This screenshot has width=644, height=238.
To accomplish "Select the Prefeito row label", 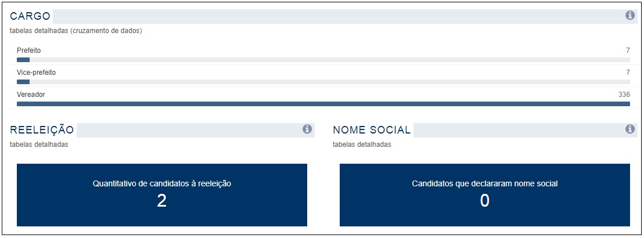I will click(x=29, y=50).
